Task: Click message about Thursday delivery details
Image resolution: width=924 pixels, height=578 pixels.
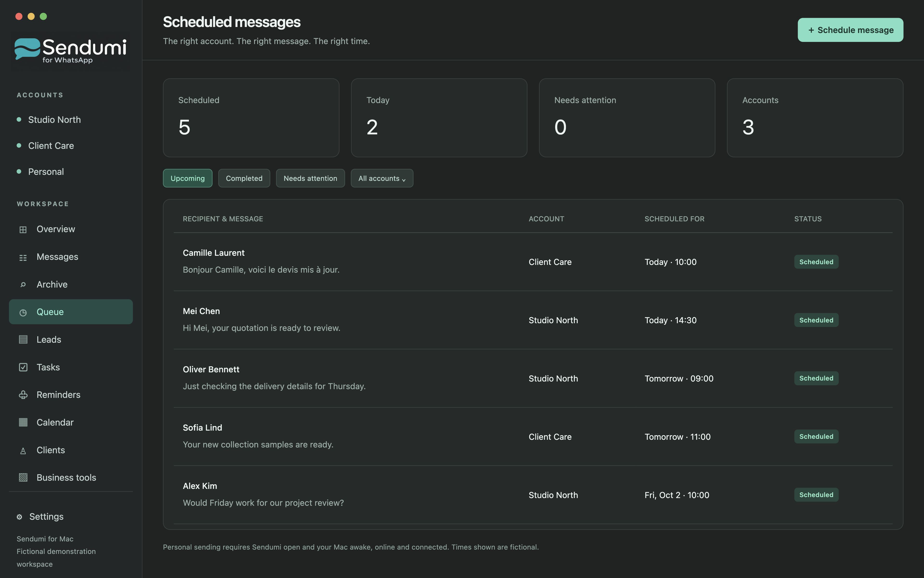Action: 274,386
